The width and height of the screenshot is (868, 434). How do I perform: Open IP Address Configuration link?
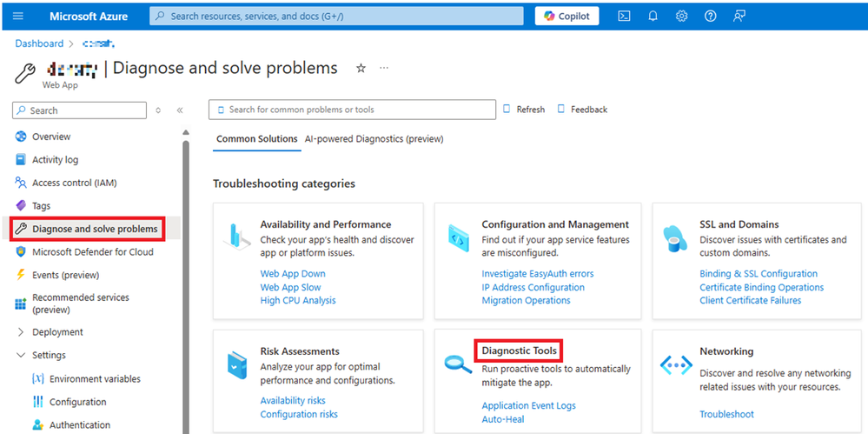point(533,287)
